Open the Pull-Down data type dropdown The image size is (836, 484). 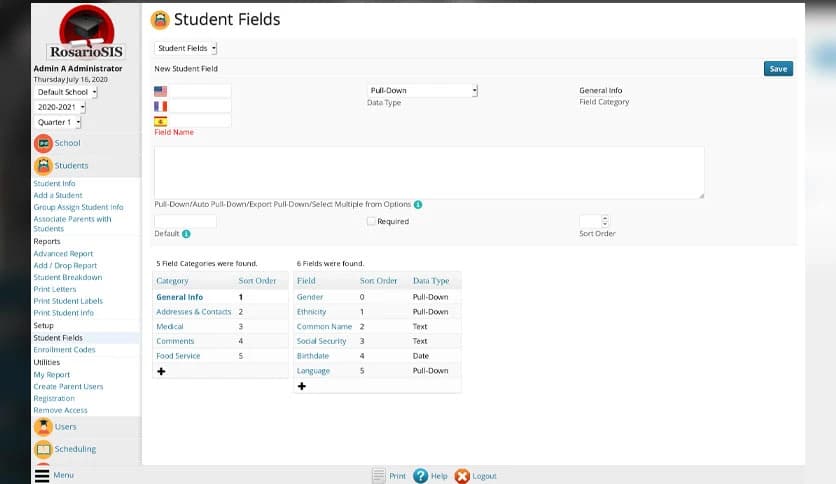tap(422, 91)
